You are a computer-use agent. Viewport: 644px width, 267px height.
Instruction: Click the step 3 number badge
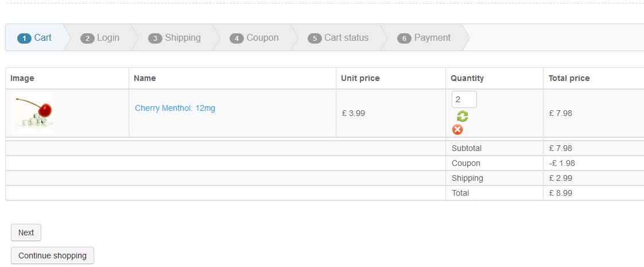[x=155, y=38]
